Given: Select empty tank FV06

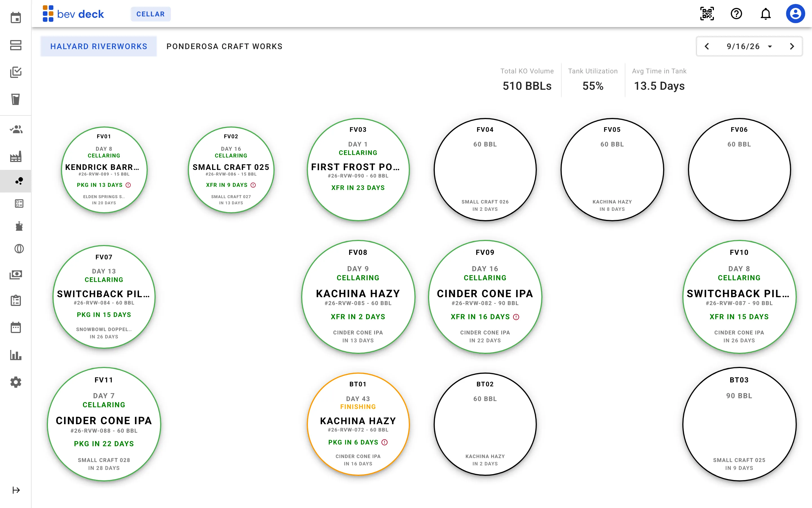Looking at the screenshot, I should click(739, 169).
